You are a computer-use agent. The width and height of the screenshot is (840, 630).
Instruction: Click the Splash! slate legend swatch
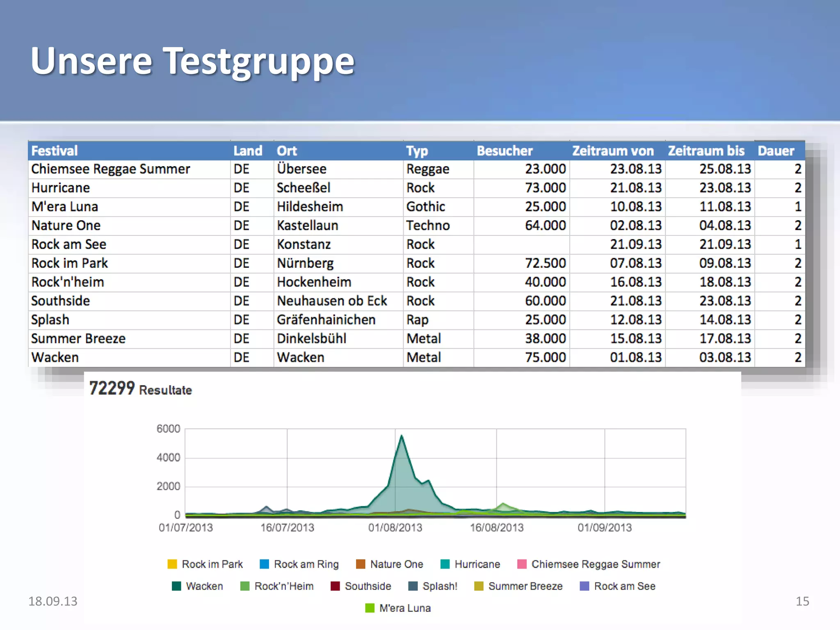point(413,586)
